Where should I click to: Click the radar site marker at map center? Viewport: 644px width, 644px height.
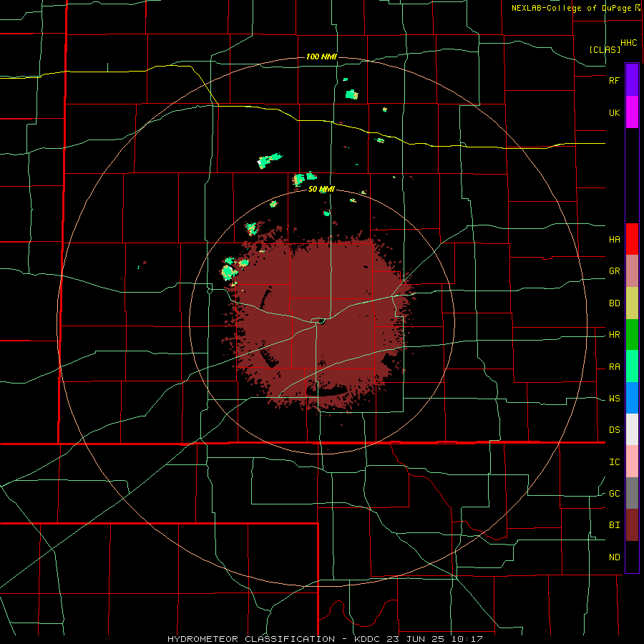318,321
